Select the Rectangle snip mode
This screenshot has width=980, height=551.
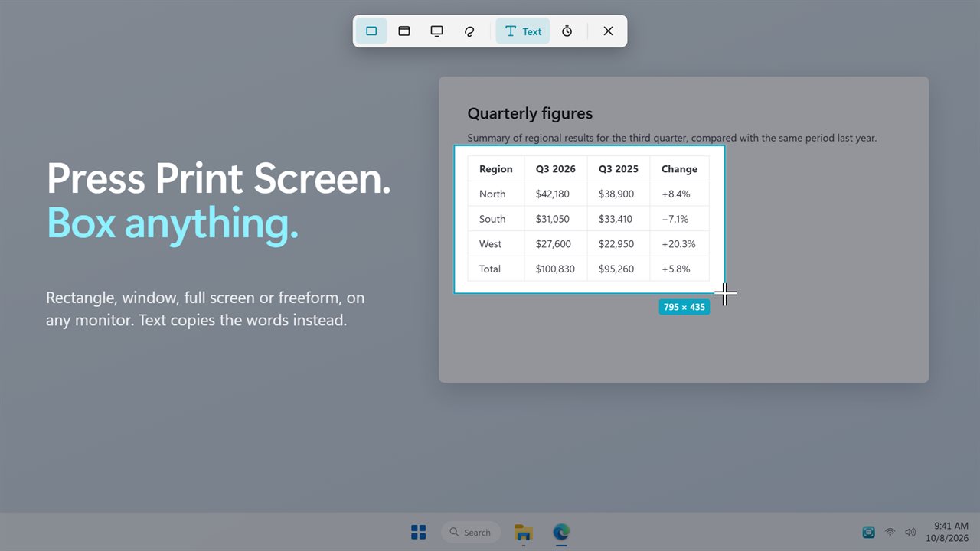(x=371, y=31)
